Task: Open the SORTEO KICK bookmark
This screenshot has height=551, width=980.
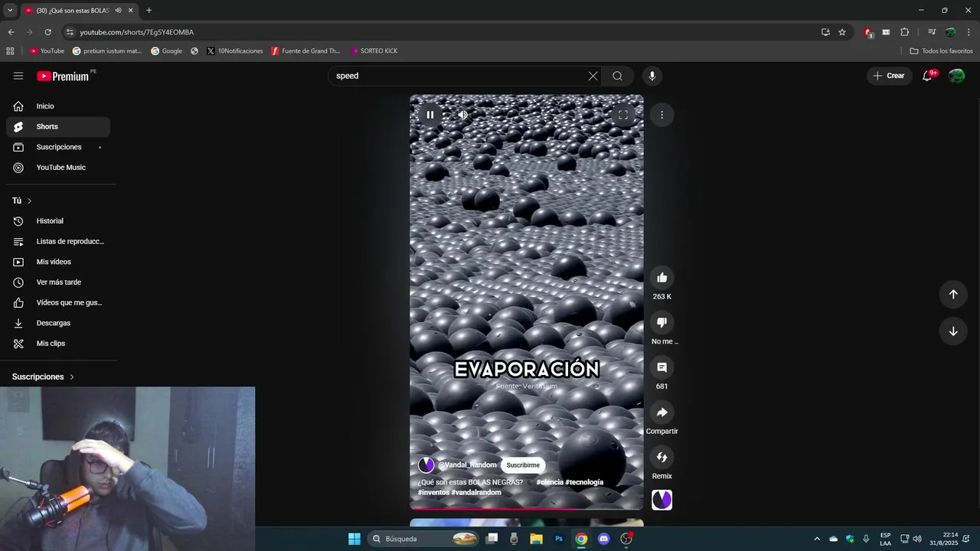Action: click(x=374, y=51)
